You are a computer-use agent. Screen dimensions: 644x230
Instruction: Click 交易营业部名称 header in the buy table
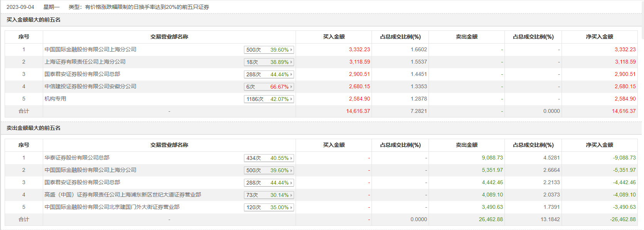(x=169, y=37)
